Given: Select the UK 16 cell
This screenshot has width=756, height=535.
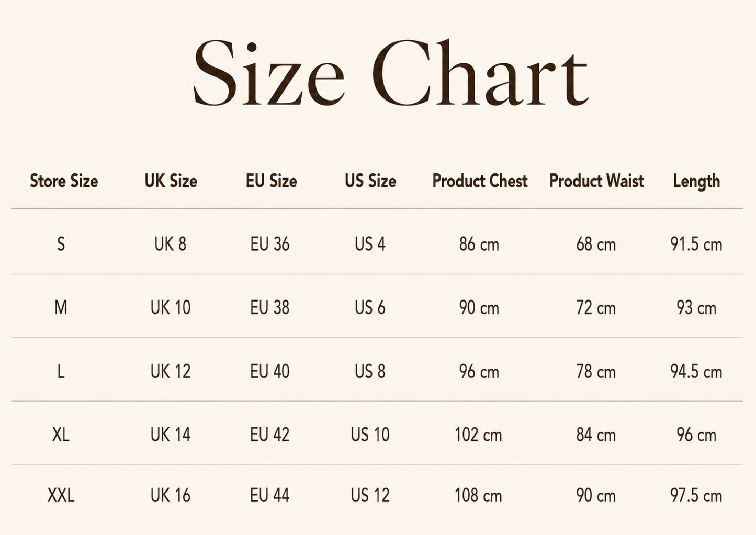Looking at the screenshot, I should [x=171, y=495].
